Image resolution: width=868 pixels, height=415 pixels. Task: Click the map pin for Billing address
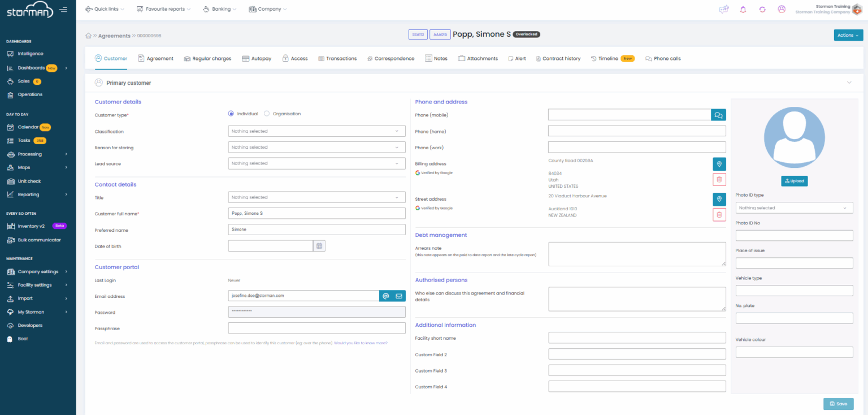(x=719, y=164)
